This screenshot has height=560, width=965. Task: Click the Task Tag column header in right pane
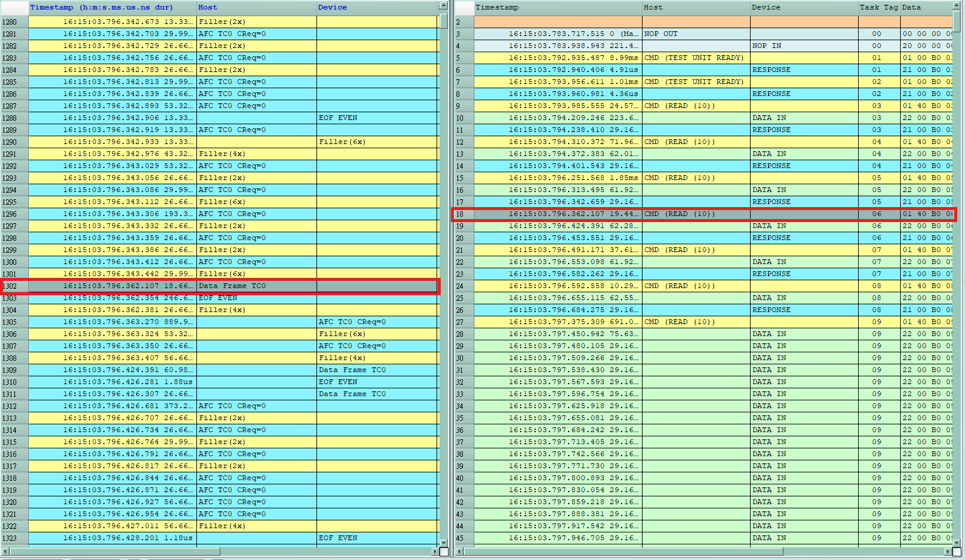click(879, 7)
